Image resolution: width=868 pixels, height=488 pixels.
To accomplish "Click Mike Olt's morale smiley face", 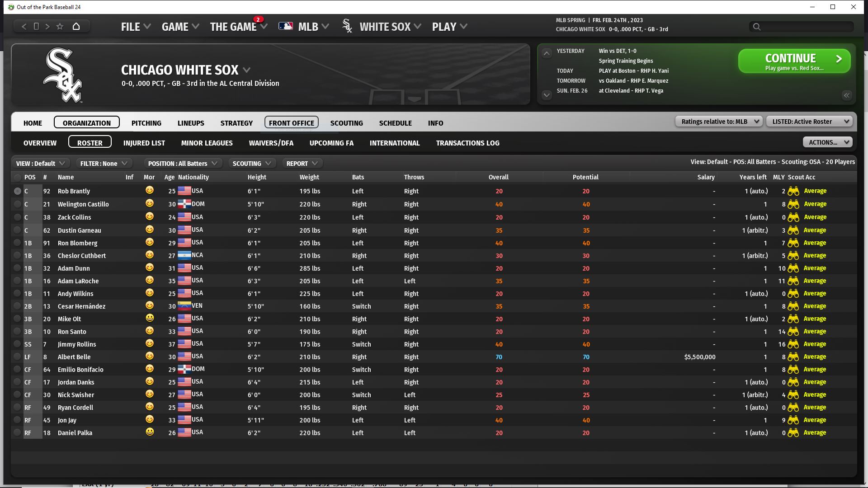I will [150, 318].
